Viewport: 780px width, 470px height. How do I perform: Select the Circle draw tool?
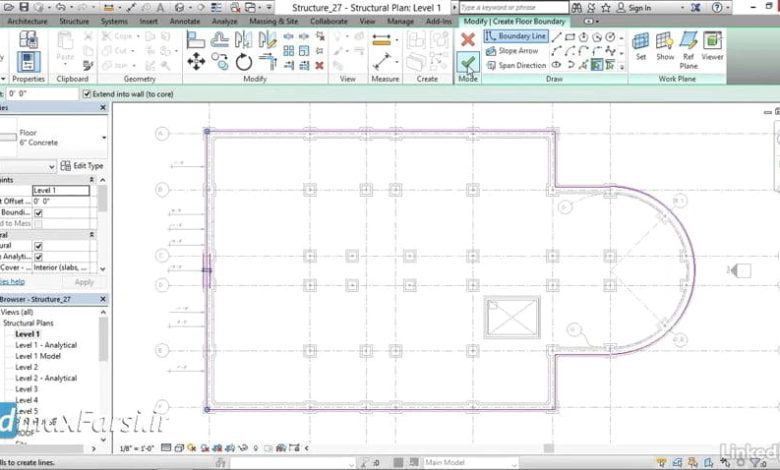(x=610, y=37)
